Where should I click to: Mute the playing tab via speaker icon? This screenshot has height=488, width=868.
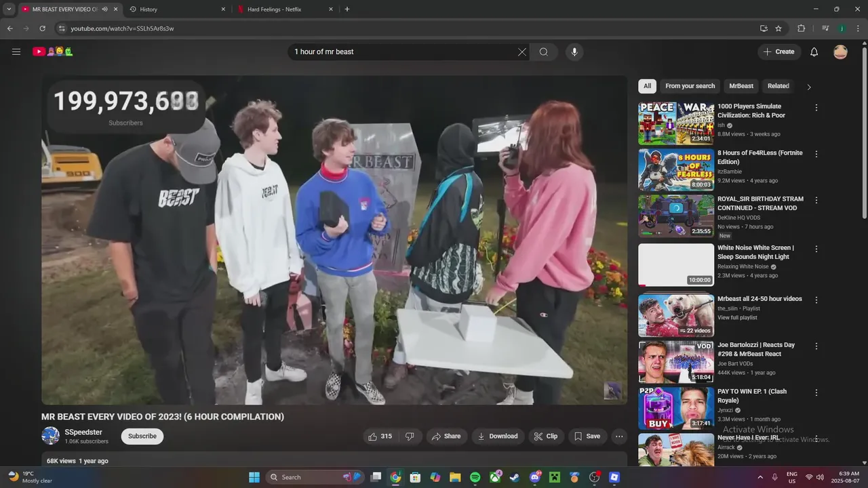tap(105, 9)
